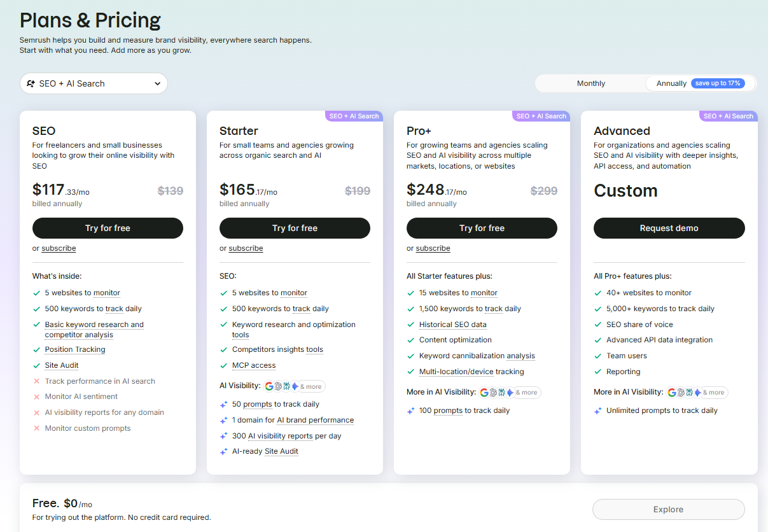The width and height of the screenshot is (768, 532).
Task: Click 'MCP access' feature text
Action: (x=254, y=365)
